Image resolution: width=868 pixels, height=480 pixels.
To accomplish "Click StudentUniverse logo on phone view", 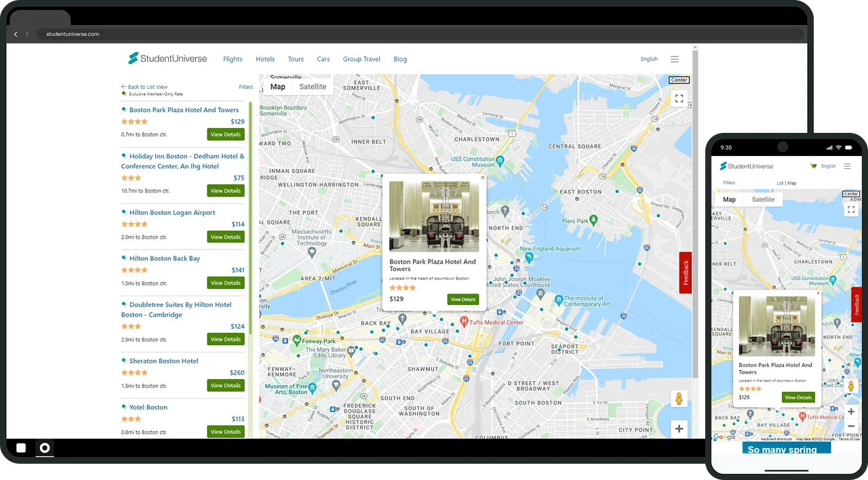I will coord(747,166).
